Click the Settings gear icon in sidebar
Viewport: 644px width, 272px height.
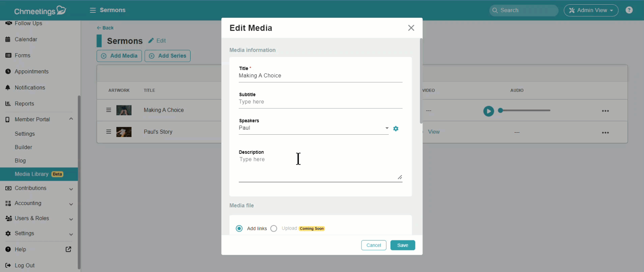(x=8, y=233)
